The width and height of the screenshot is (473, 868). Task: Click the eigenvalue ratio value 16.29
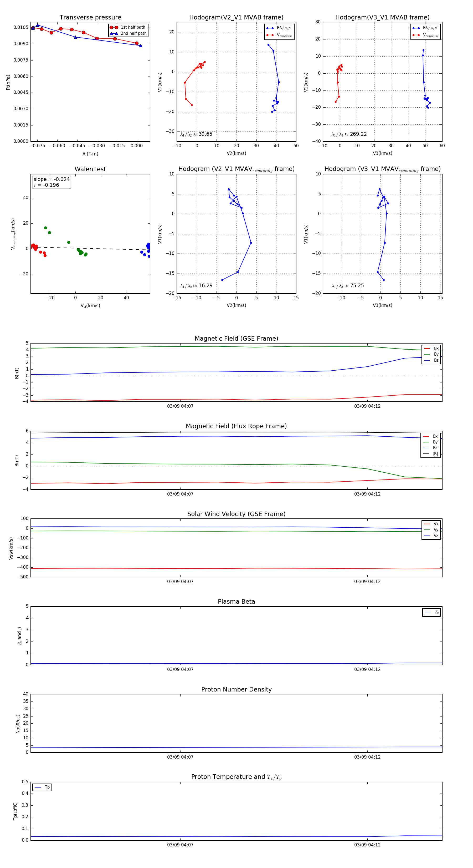(205, 286)
